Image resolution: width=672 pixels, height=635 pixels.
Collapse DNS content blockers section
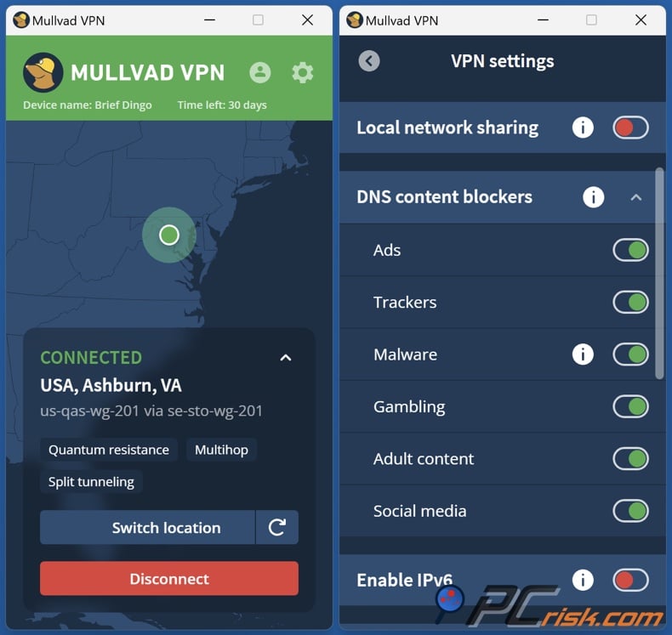(636, 197)
